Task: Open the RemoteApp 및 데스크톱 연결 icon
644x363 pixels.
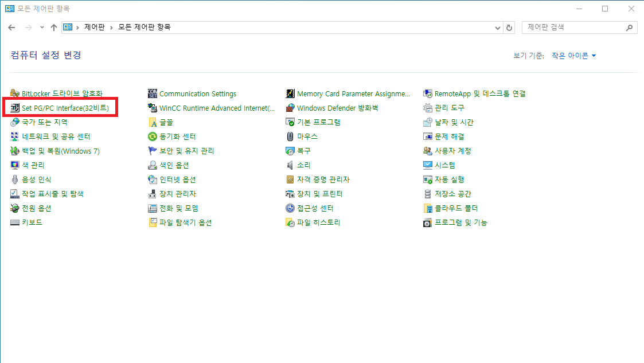Action: (x=428, y=93)
